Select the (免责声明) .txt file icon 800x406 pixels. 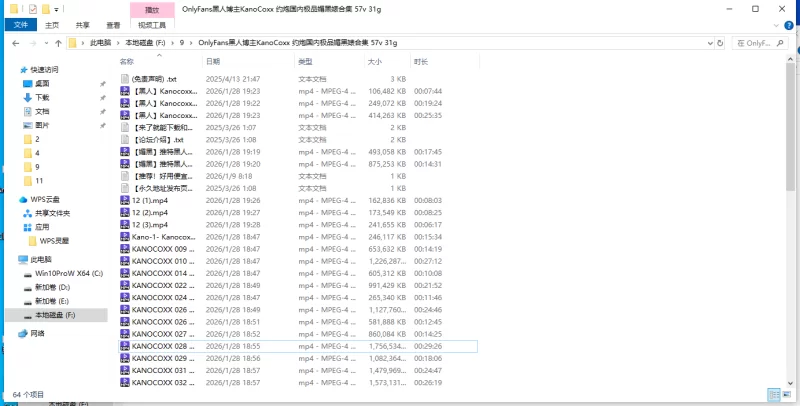click(x=125, y=79)
